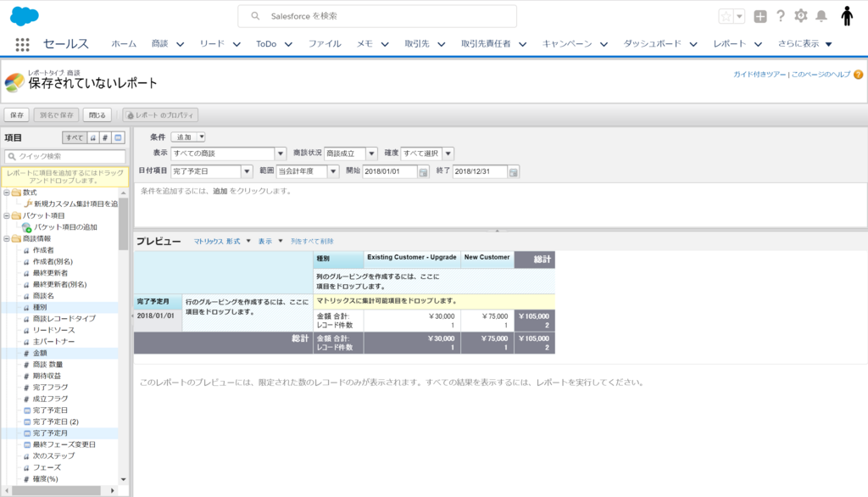Click the orange help icon beside このページのヘルプ

point(858,75)
